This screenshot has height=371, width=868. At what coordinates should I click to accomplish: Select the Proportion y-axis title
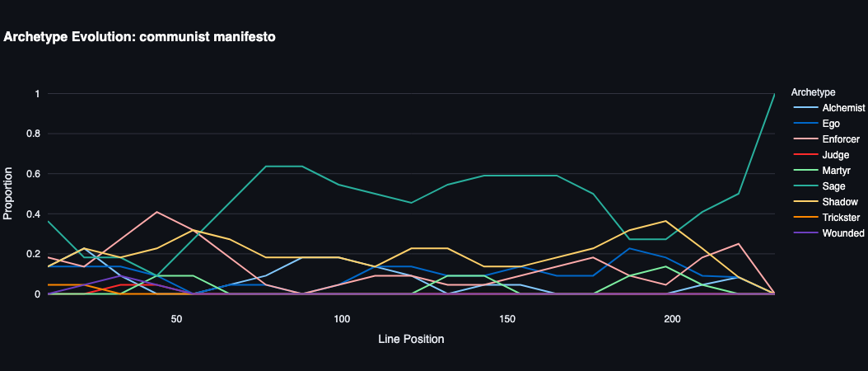tap(8, 194)
